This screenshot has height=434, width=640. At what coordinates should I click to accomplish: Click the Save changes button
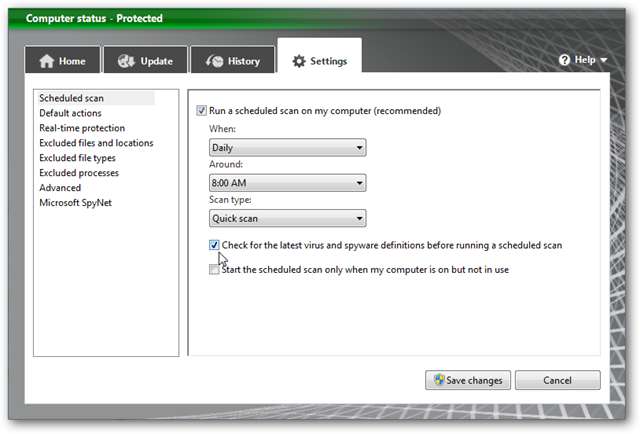(x=468, y=380)
